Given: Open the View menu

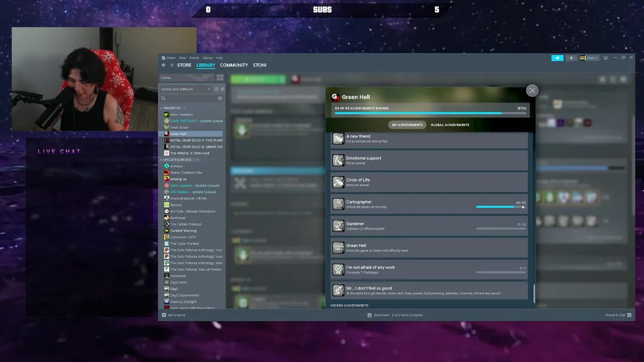Looking at the screenshot, I should point(183,58).
